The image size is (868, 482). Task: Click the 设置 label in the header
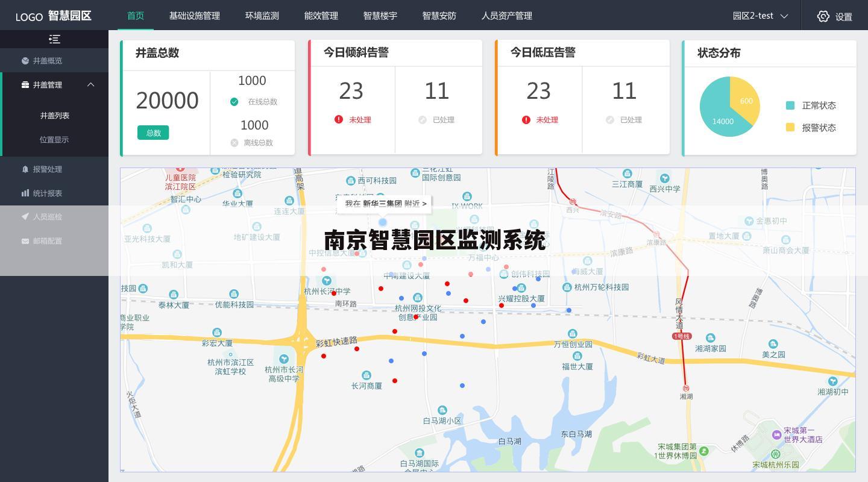point(844,17)
